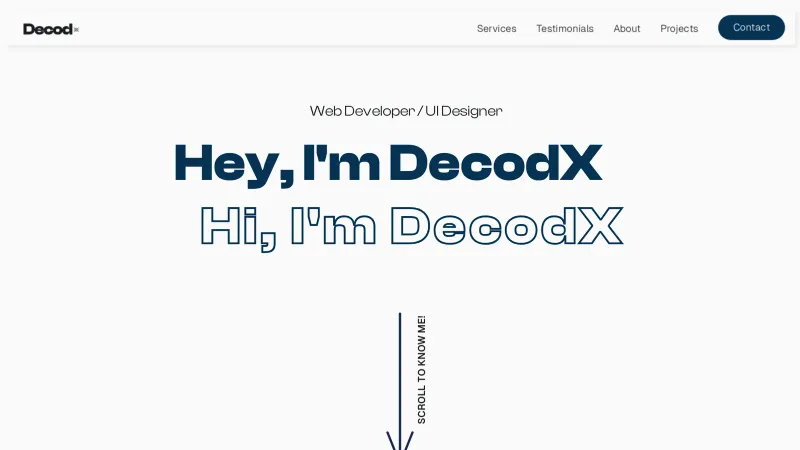The width and height of the screenshot is (800, 450).
Task: Click the words UI Designer in the subtitle
Action: (464, 111)
